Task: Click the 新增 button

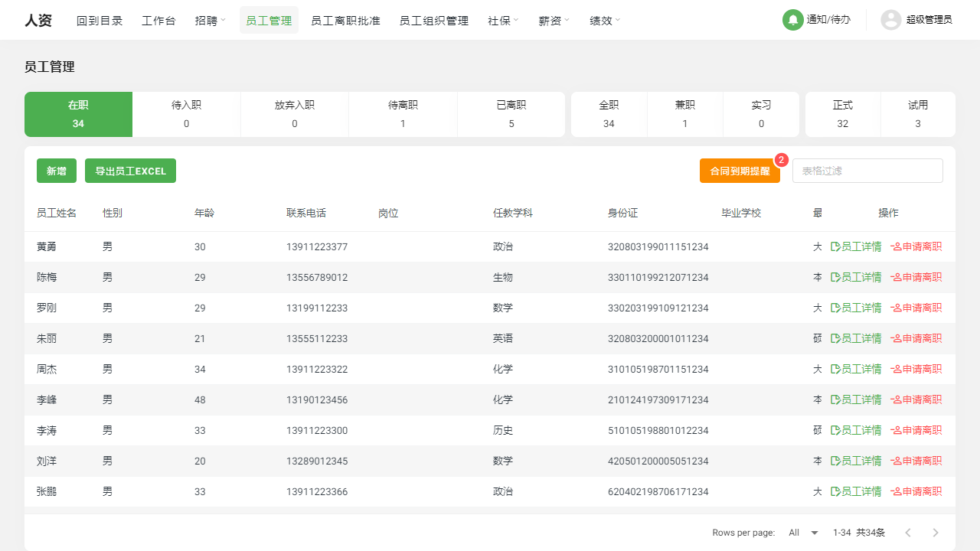Action: pos(56,171)
